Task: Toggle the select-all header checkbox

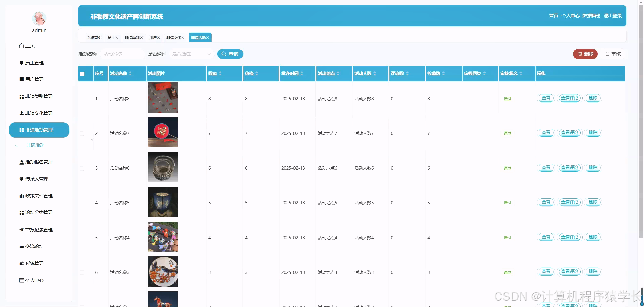Action: coord(82,74)
